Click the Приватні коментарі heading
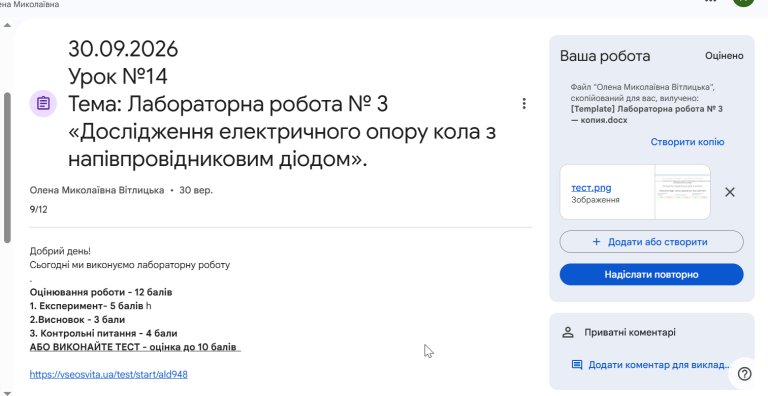The width and height of the screenshot is (768, 396). coord(630,332)
